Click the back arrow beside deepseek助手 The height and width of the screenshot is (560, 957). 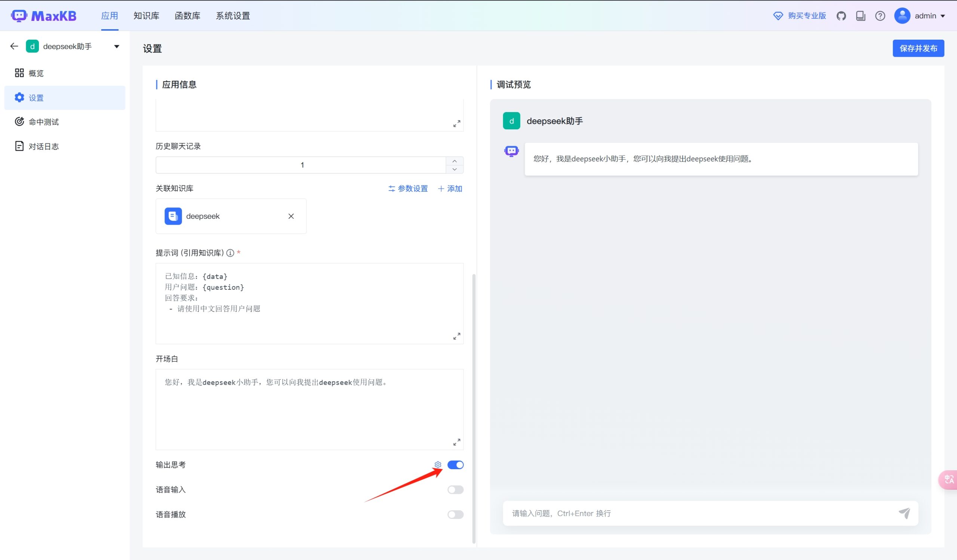click(x=15, y=46)
